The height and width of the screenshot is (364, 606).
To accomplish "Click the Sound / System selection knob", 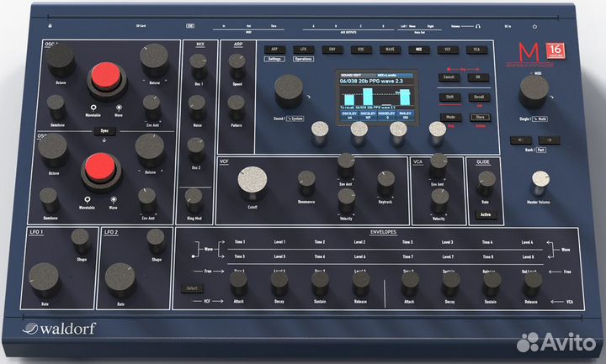I will pyautogui.click(x=289, y=91).
